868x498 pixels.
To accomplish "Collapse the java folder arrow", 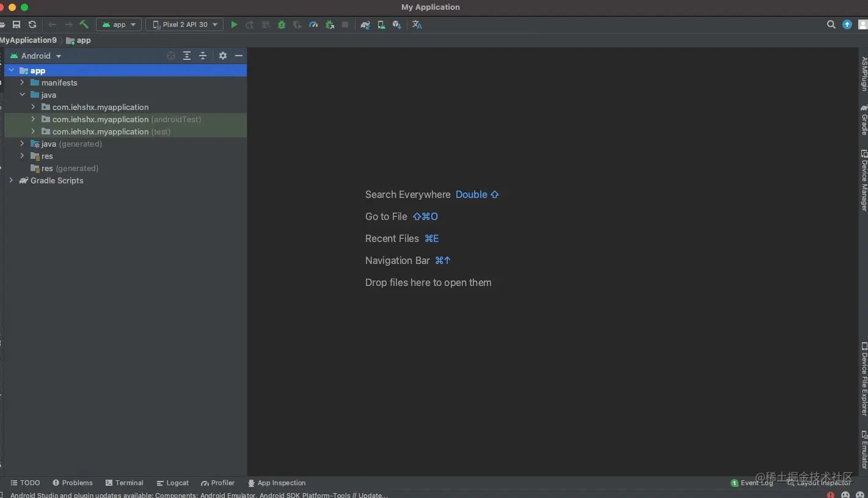I will click(22, 95).
